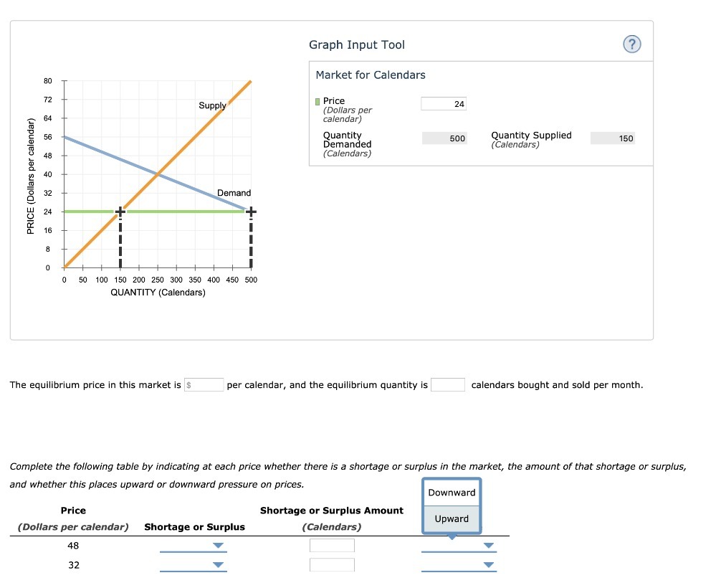721x588 pixels.
Task: Click the "Market for Calendars" heading
Action: tap(370, 75)
